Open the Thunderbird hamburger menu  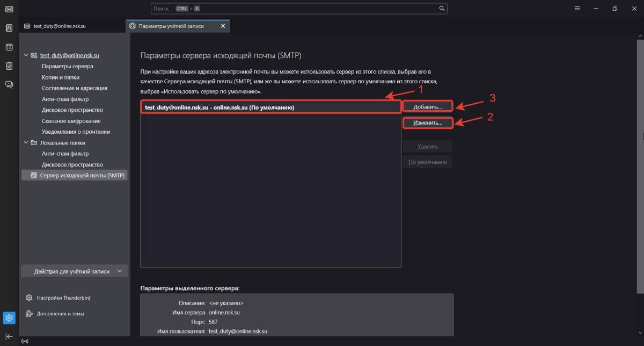pyautogui.click(x=577, y=9)
